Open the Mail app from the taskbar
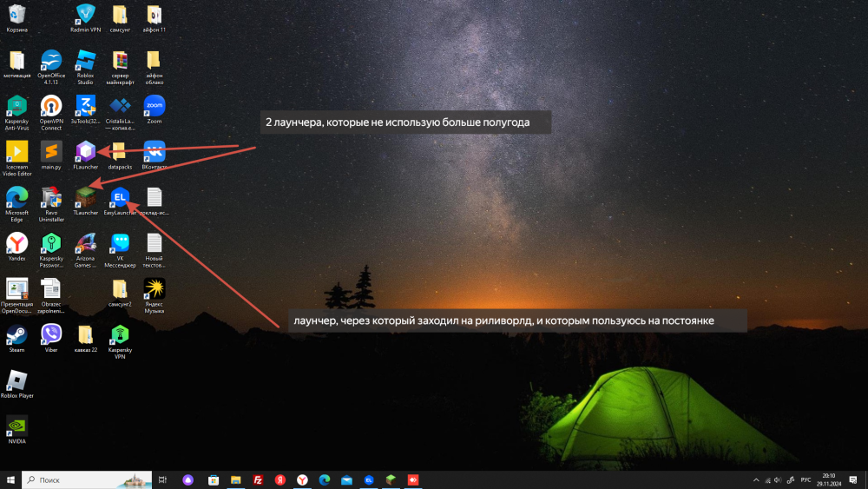 [346, 479]
